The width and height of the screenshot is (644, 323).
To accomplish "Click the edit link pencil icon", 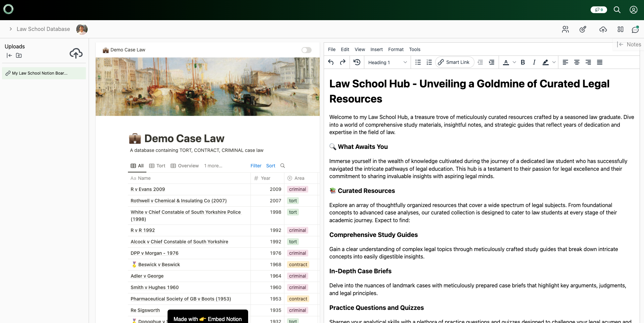I will [583, 29].
